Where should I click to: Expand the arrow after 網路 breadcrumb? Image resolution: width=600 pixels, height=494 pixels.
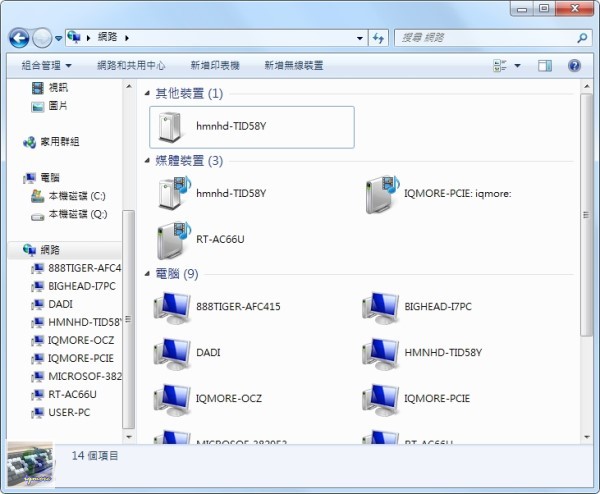127,38
